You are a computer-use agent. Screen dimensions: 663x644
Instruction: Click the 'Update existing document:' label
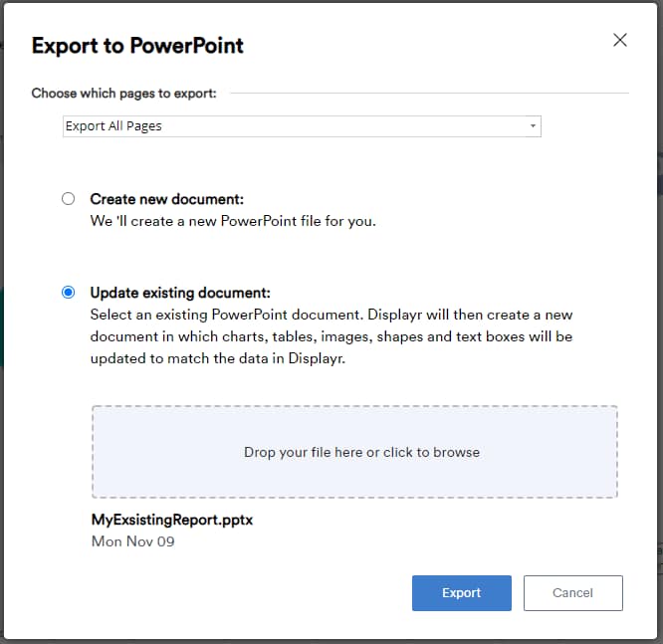click(180, 293)
